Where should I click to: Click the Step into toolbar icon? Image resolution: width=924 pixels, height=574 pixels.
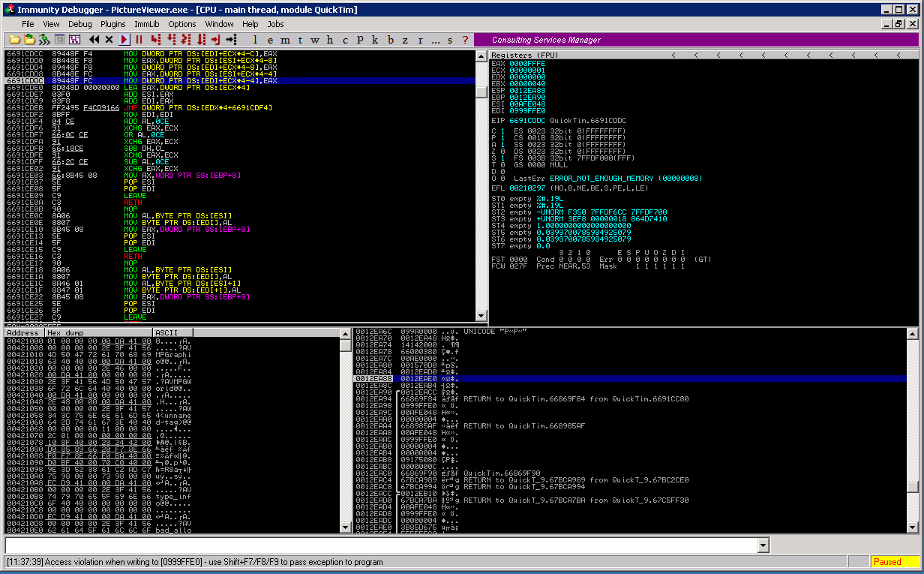[155, 39]
